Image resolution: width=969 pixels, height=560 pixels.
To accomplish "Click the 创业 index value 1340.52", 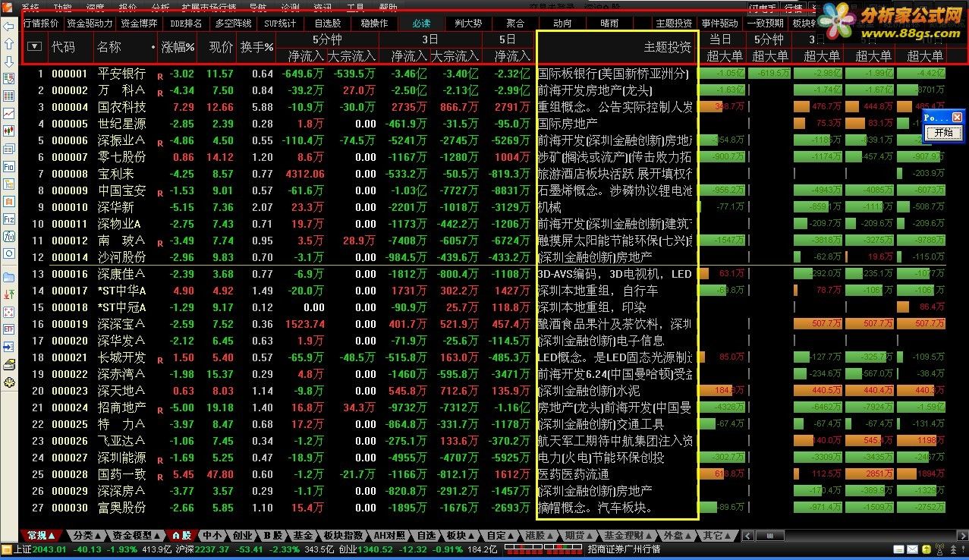I will coord(376,549).
